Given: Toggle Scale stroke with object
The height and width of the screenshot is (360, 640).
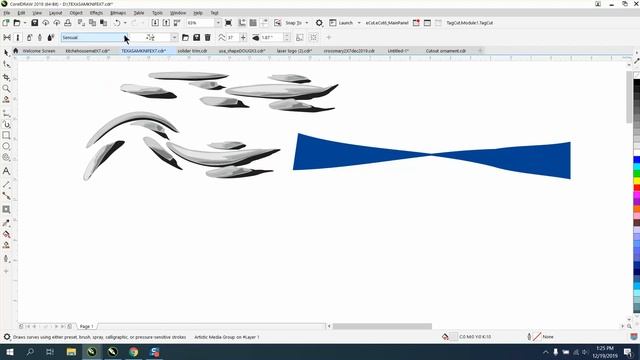Looking at the screenshot, I should [300, 38].
